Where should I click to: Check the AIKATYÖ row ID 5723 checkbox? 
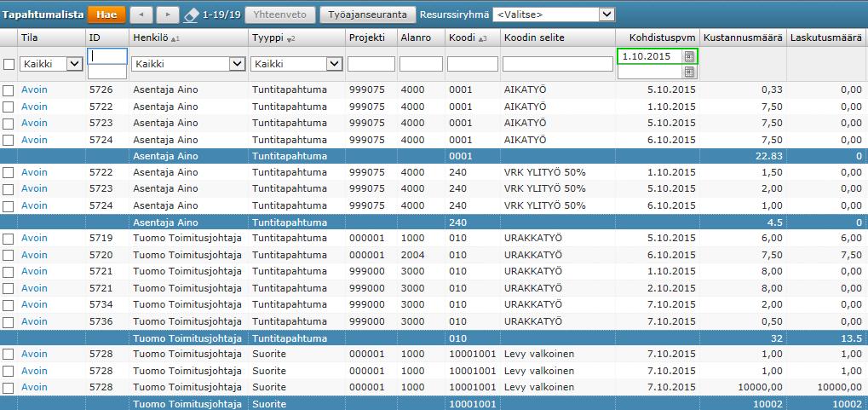[9, 123]
